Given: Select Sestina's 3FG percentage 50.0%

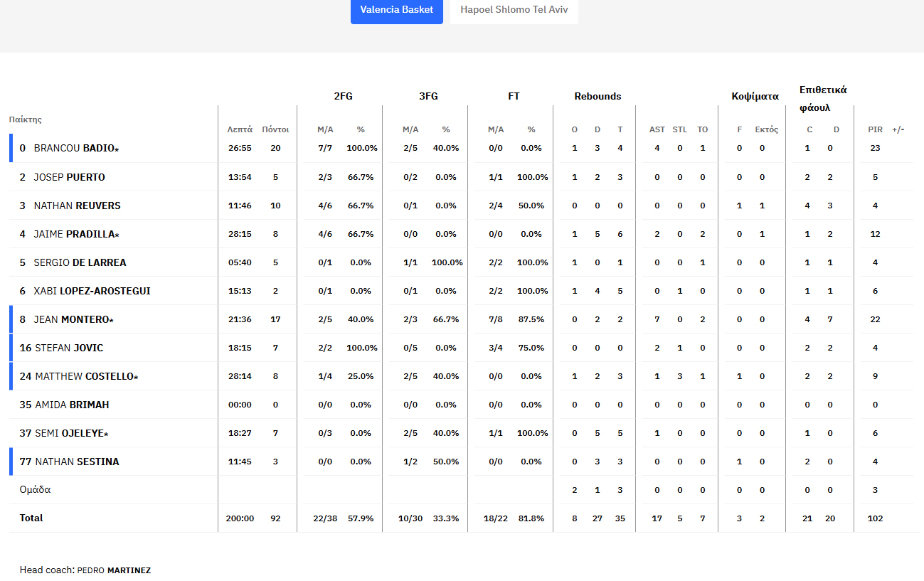Looking at the screenshot, I should pos(446,461).
